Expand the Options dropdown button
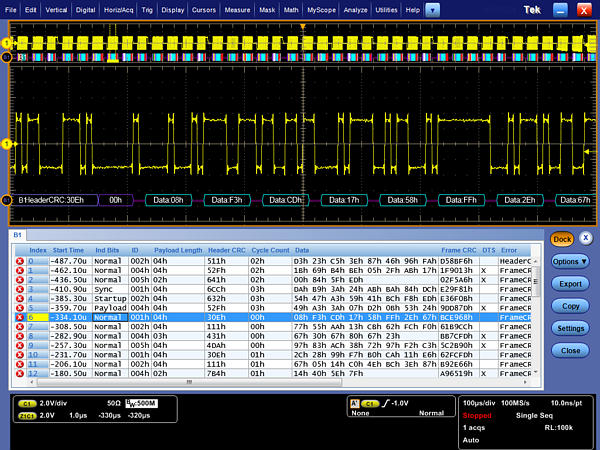Image resolution: width=600 pixels, height=450 pixels. coord(570,261)
